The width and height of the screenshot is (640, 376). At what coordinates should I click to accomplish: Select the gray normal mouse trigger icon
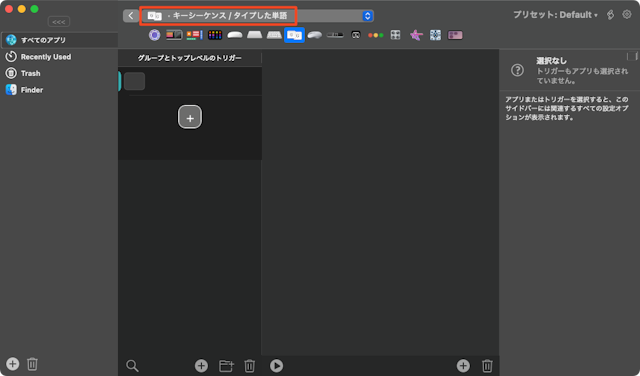tap(314, 35)
